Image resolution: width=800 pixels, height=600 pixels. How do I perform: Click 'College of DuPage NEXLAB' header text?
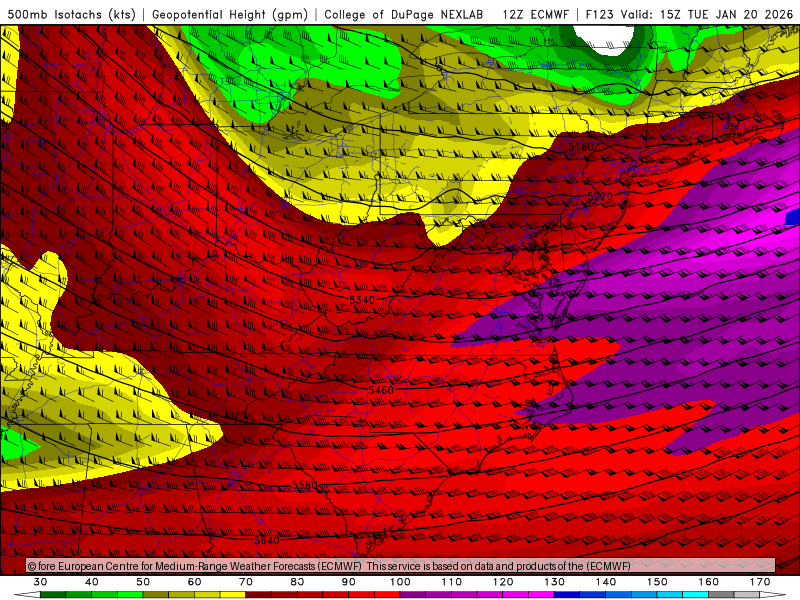[x=404, y=14]
